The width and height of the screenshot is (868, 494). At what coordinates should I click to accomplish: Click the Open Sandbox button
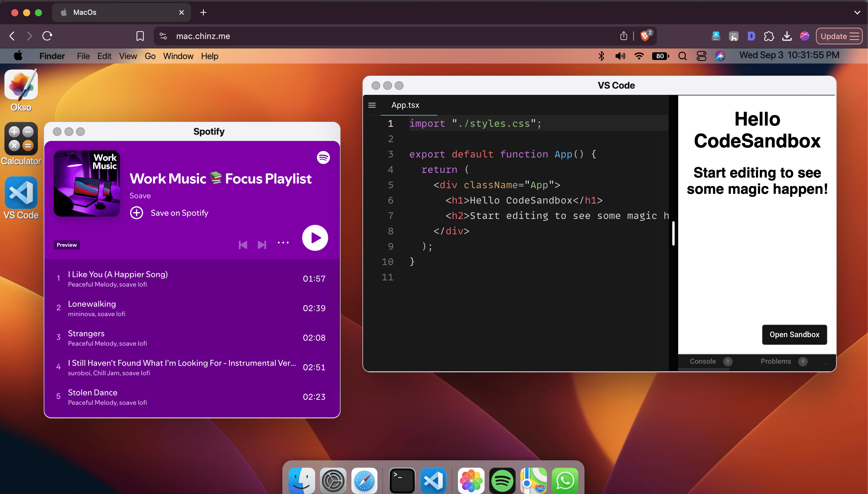(794, 334)
